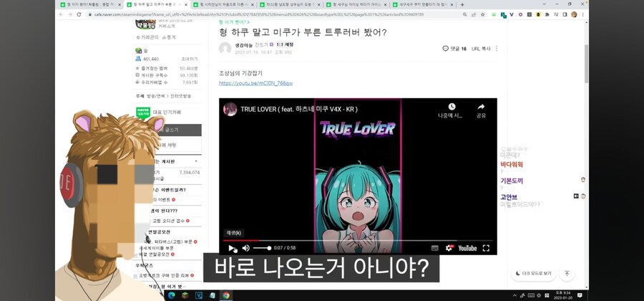644x301 pixels.
Task: Click the share page icon in address bar
Action: pyautogui.click(x=474, y=14)
